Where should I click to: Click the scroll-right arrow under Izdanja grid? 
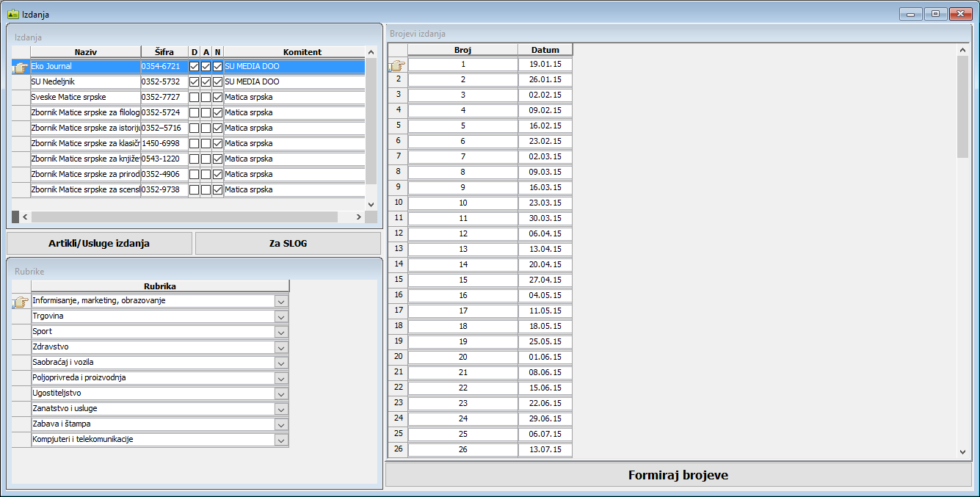point(359,217)
